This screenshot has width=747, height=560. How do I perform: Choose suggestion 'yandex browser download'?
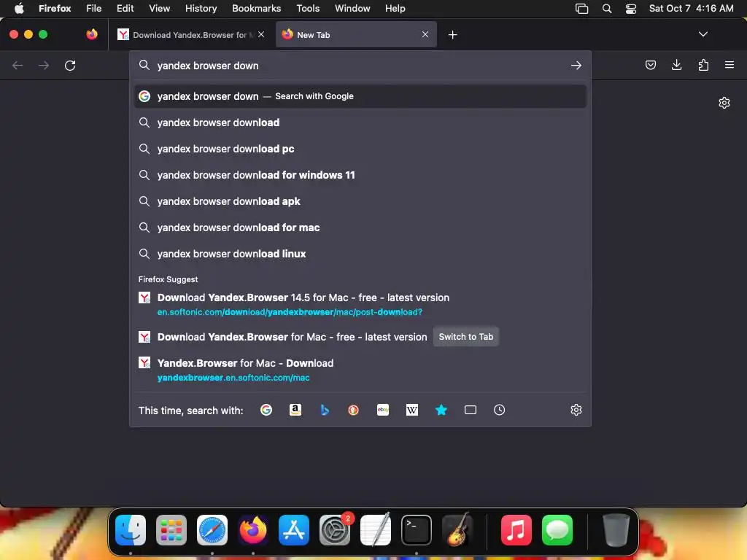360,122
